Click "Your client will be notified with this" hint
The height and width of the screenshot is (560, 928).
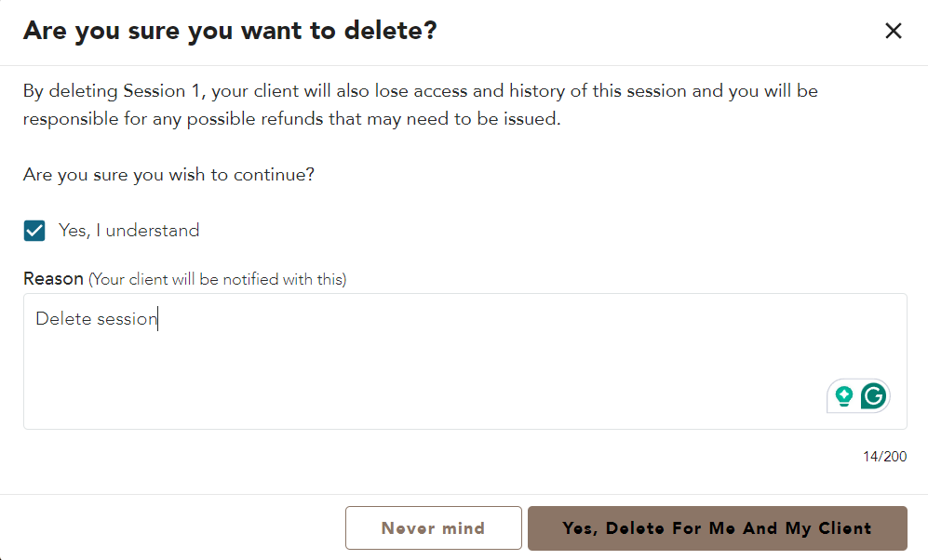pyautogui.click(x=217, y=280)
